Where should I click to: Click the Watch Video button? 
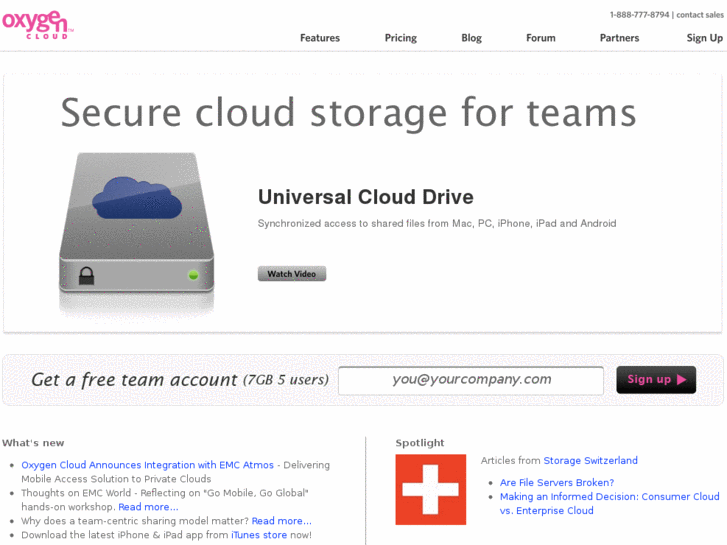[292, 274]
